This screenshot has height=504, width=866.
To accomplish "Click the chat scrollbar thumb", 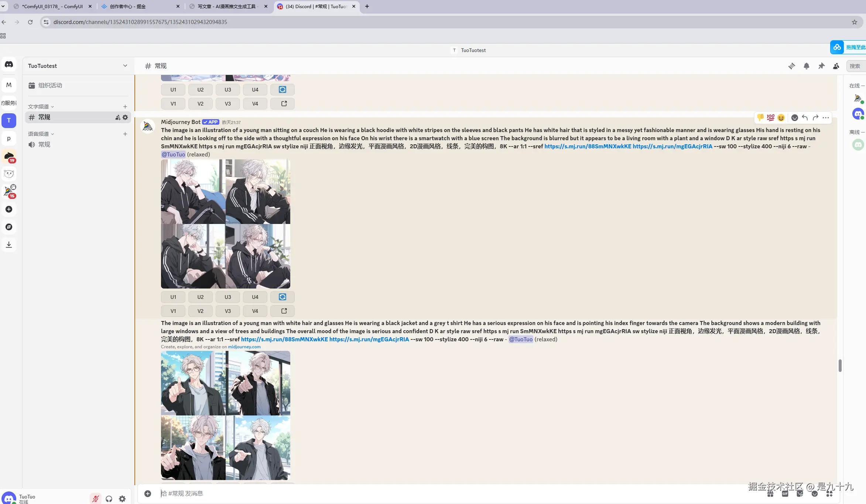I will (x=840, y=366).
